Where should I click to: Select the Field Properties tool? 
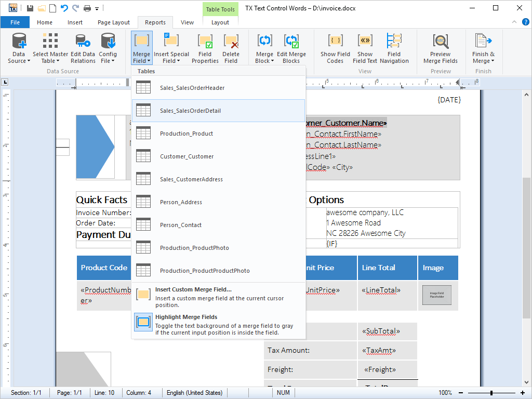point(205,48)
